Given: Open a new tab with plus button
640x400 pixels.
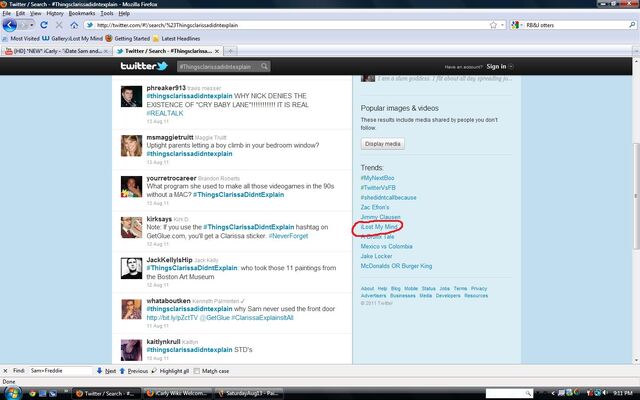Looking at the screenshot, I should point(230,51).
